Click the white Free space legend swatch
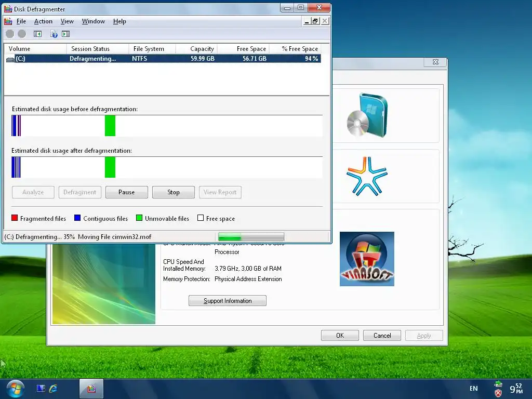This screenshot has height=399, width=532. [x=201, y=218]
